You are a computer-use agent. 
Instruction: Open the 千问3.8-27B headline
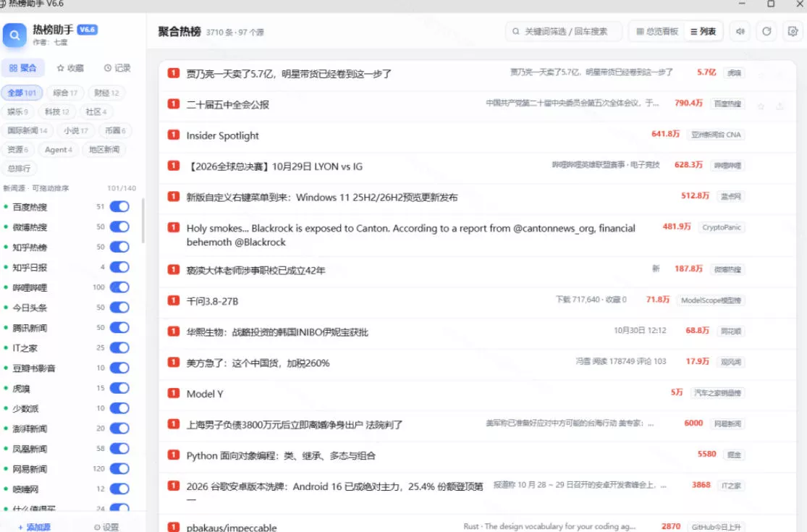pos(212,301)
